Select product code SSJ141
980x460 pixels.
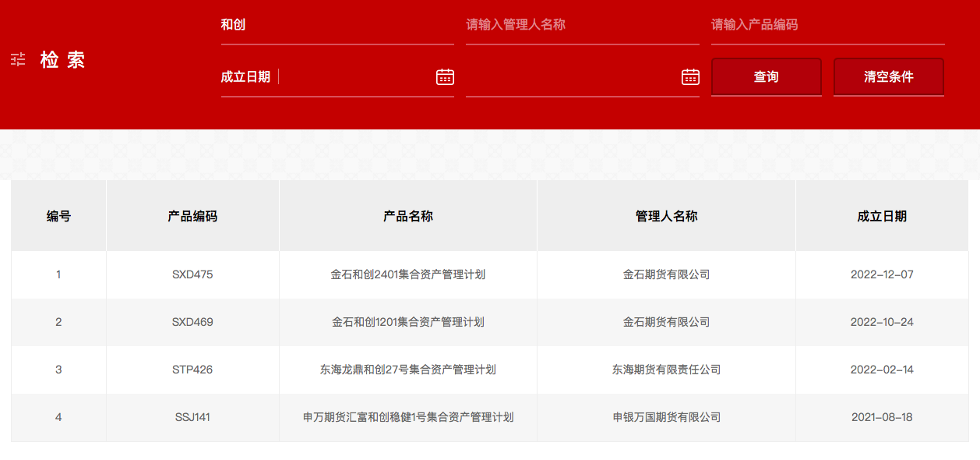(192, 417)
